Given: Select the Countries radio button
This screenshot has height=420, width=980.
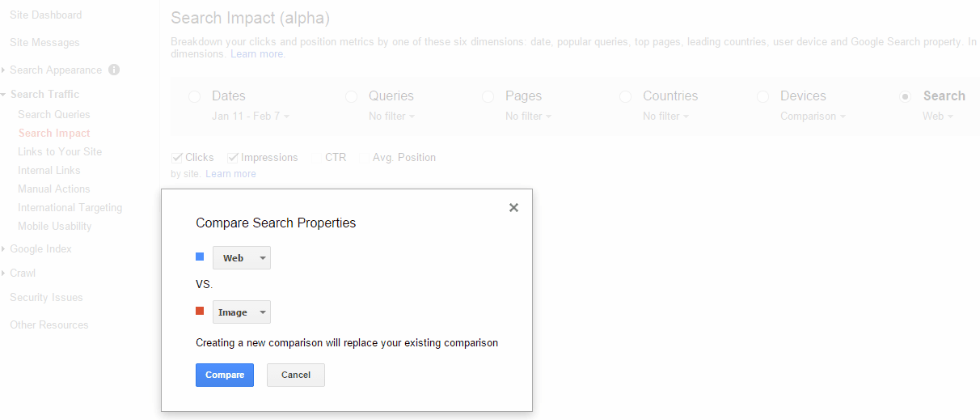Looking at the screenshot, I should [x=625, y=96].
